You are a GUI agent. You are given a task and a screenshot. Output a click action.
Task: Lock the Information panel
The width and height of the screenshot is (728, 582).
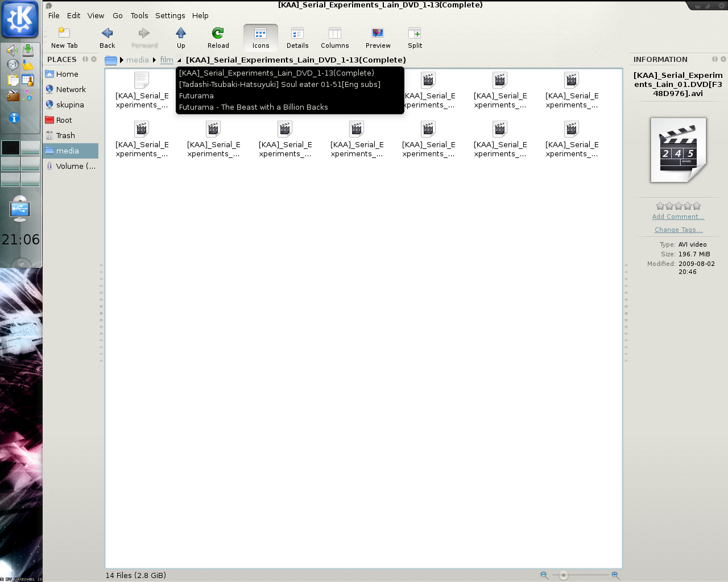pyautogui.click(x=715, y=59)
